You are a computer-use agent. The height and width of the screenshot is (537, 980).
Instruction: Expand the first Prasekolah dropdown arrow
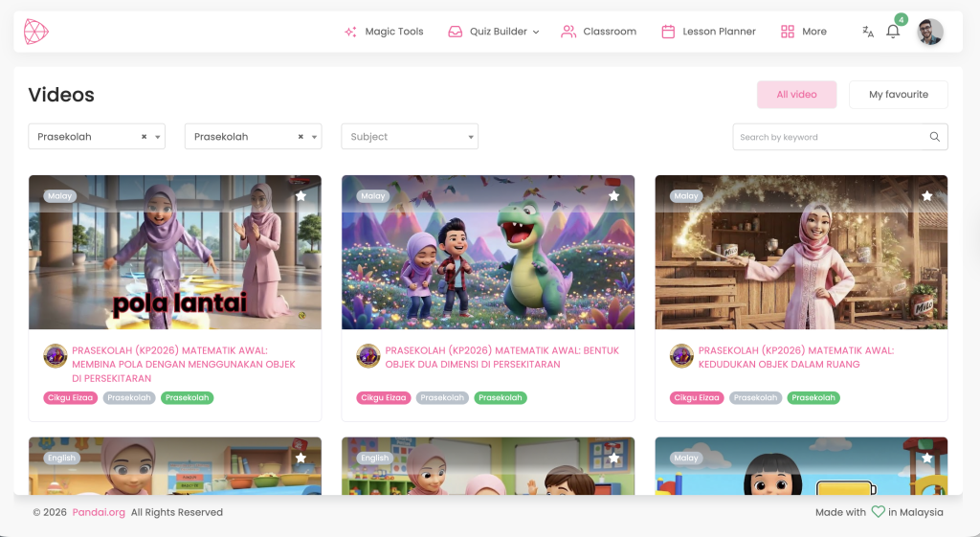157,137
